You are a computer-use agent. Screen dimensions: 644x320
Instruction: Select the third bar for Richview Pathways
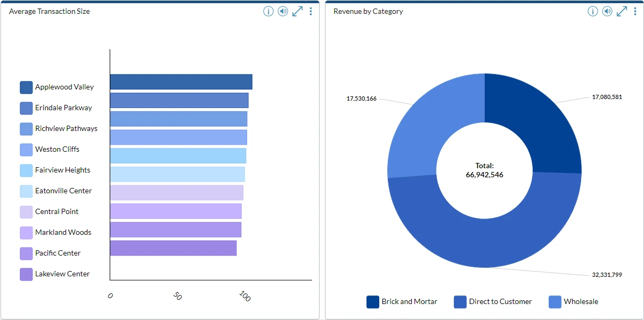tap(179, 119)
